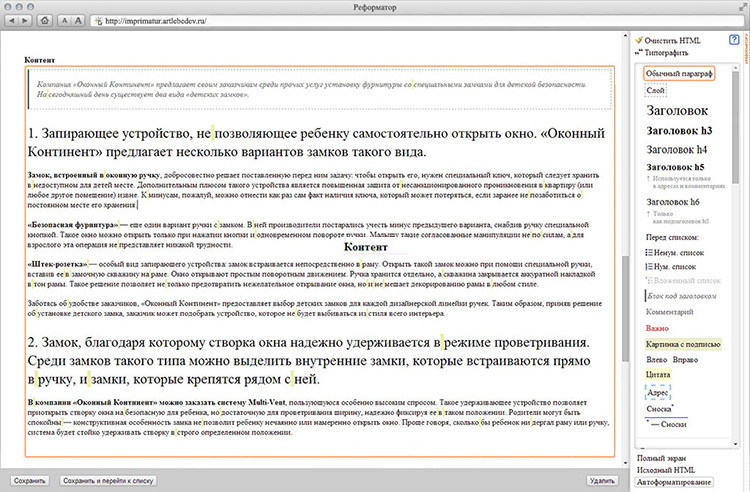750x492 pixels.
Task: Click Сохранить и перейти к списку
Action: tap(108, 481)
